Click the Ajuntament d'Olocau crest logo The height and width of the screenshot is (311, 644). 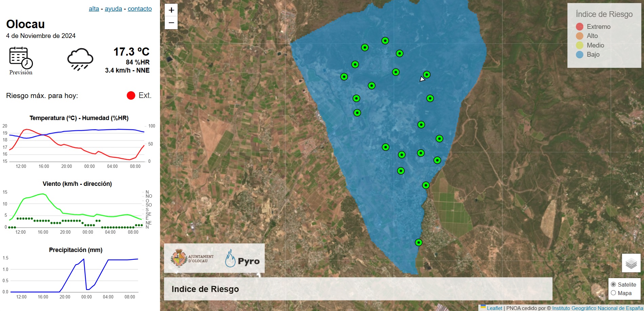click(x=179, y=259)
